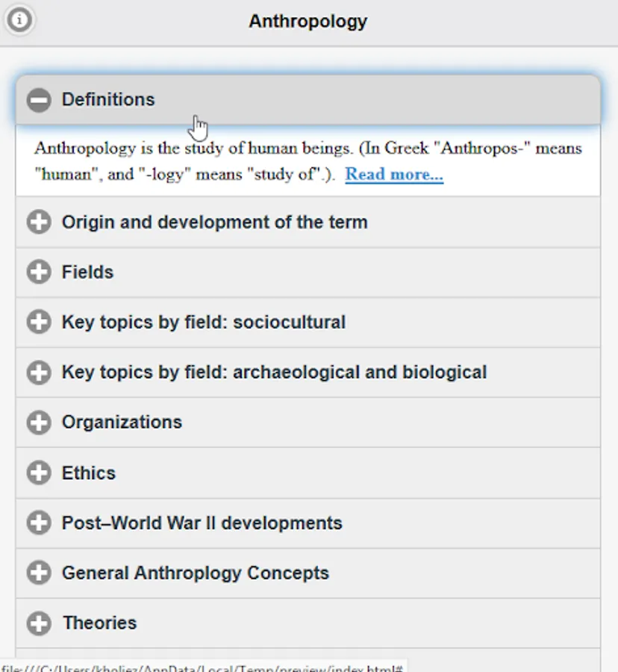Show the Ethics section content

click(88, 473)
